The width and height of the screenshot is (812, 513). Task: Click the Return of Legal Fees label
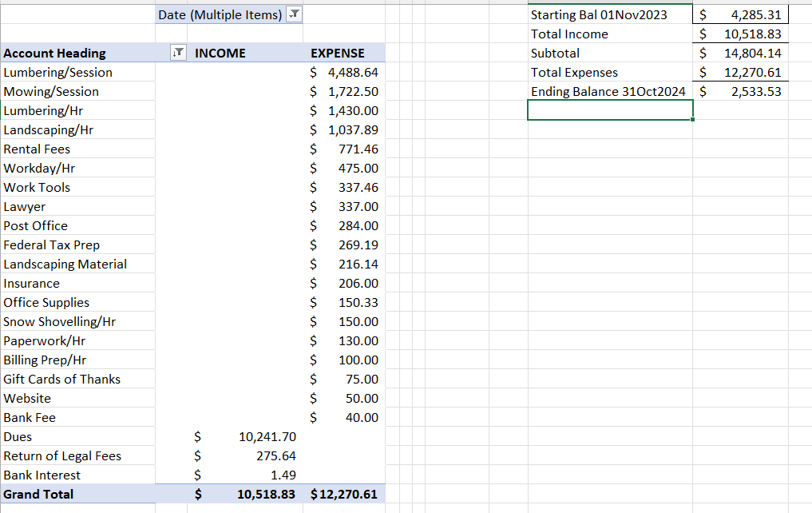[62, 456]
